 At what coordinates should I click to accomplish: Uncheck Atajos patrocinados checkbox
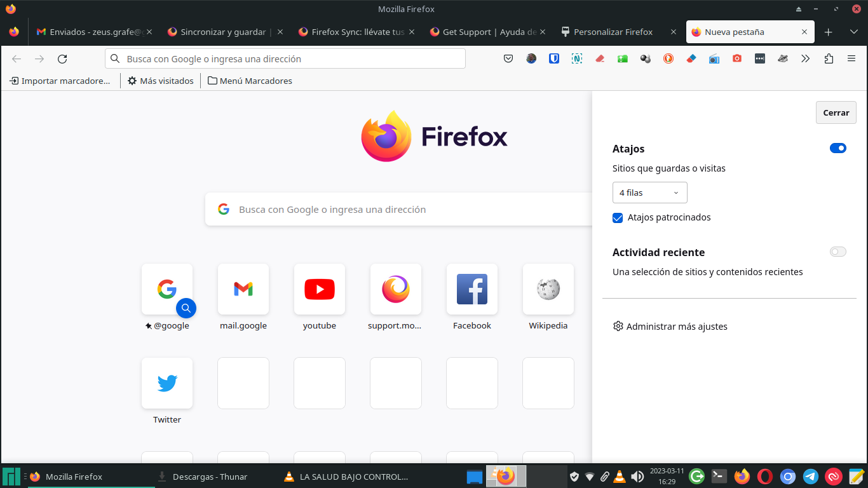point(618,217)
